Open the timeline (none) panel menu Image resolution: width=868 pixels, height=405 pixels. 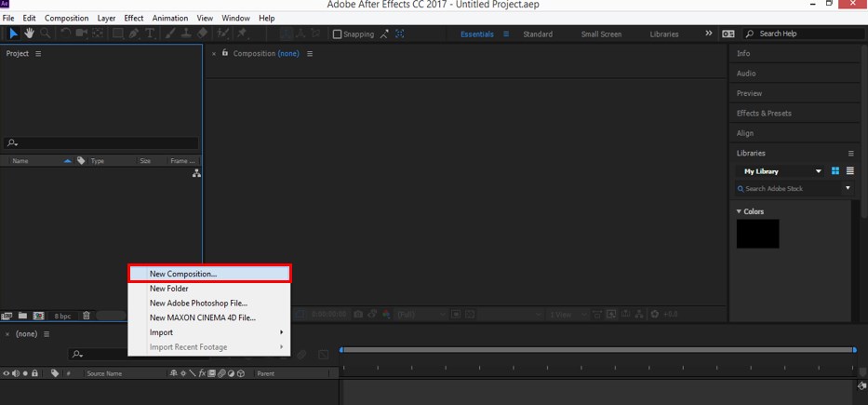[47, 334]
